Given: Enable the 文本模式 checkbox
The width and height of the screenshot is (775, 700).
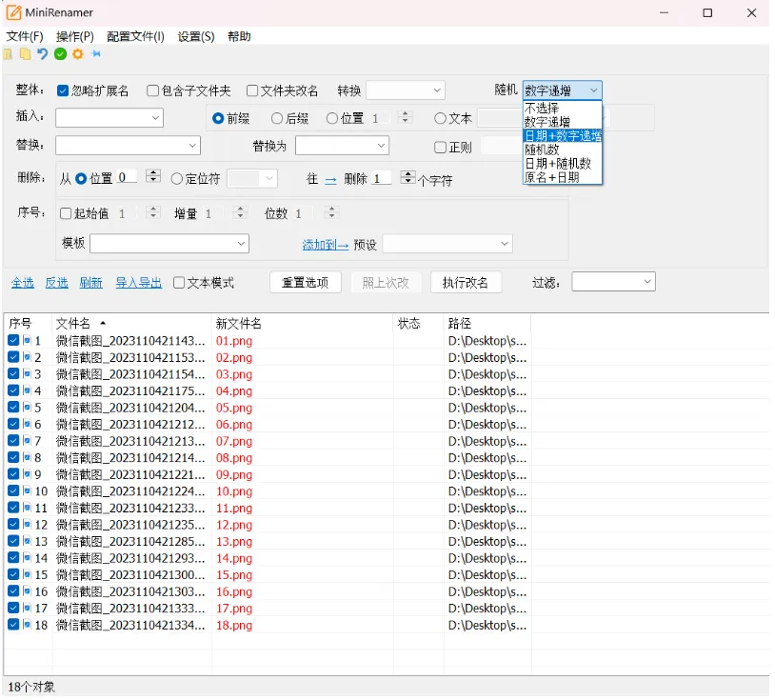Looking at the screenshot, I should (179, 282).
